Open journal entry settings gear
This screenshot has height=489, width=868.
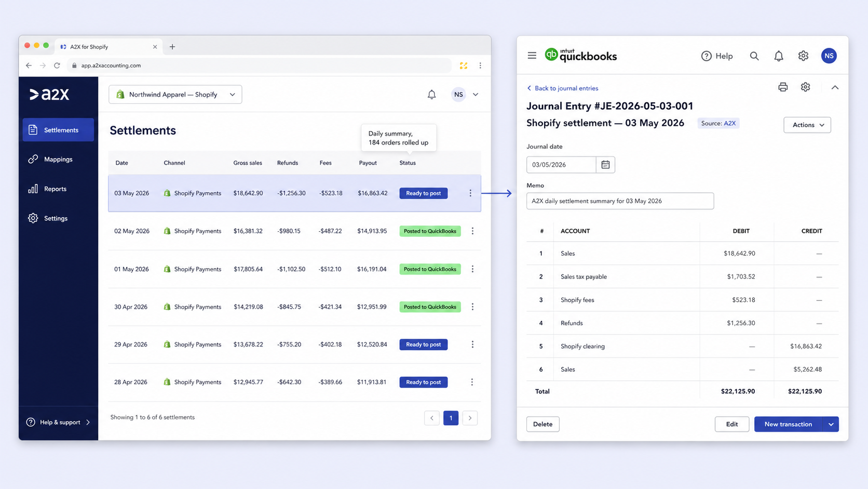[x=805, y=87]
